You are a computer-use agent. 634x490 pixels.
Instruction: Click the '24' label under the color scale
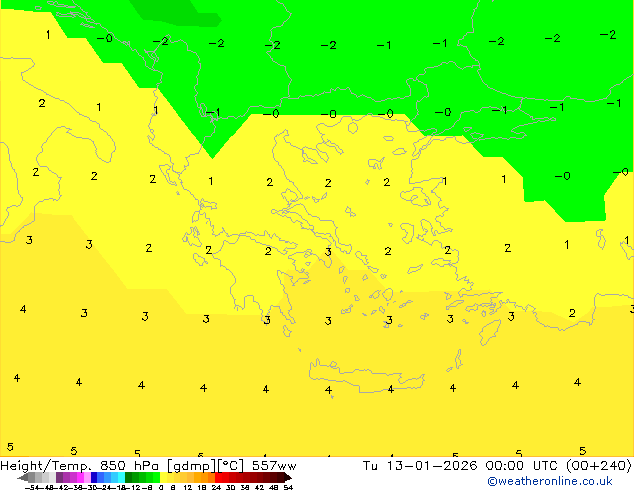tap(216, 487)
